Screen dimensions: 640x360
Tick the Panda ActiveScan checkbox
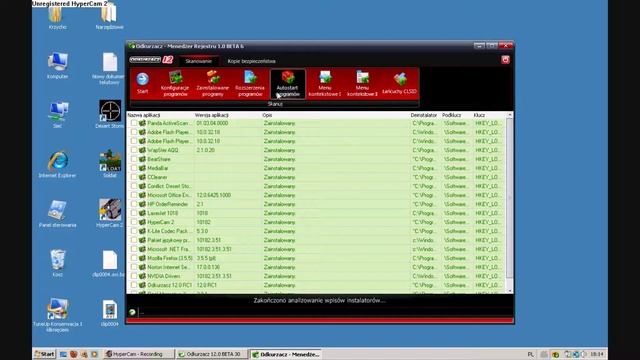click(x=134, y=123)
